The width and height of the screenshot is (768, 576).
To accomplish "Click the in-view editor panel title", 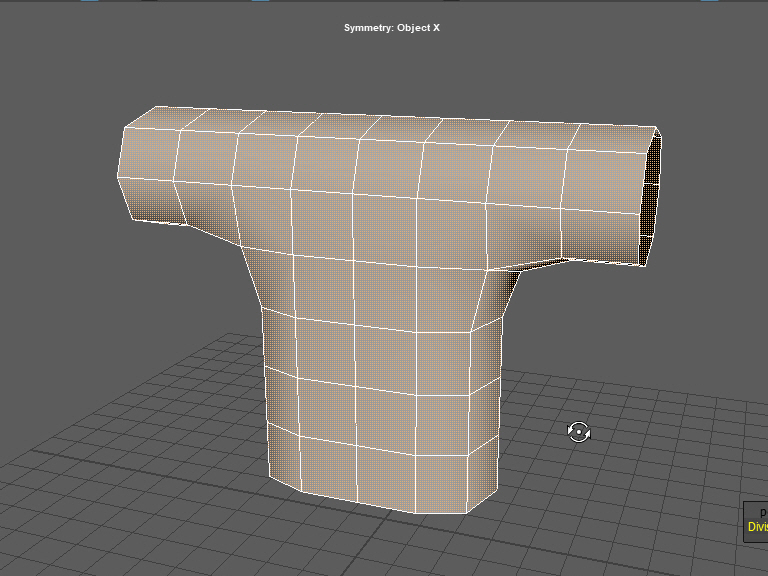I will point(762,512).
